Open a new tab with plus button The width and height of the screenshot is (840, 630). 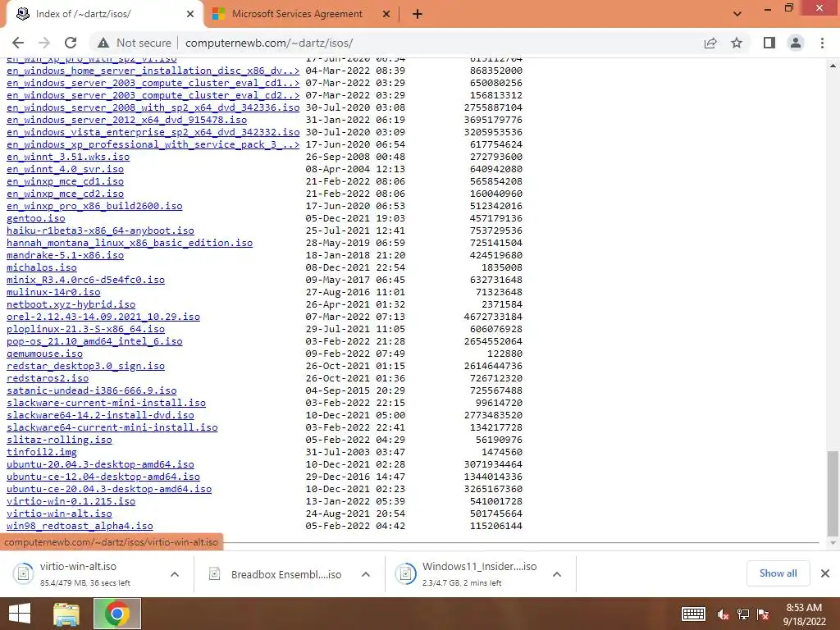coord(418,14)
